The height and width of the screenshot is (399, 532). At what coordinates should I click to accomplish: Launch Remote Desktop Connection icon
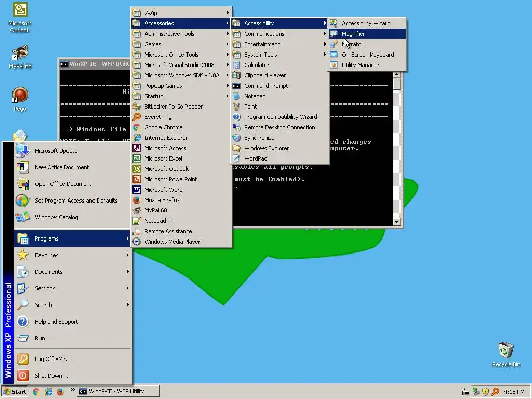point(236,127)
